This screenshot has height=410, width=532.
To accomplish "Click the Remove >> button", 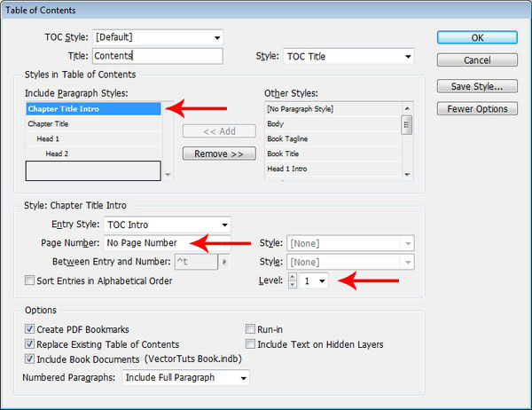I will 219,154.
